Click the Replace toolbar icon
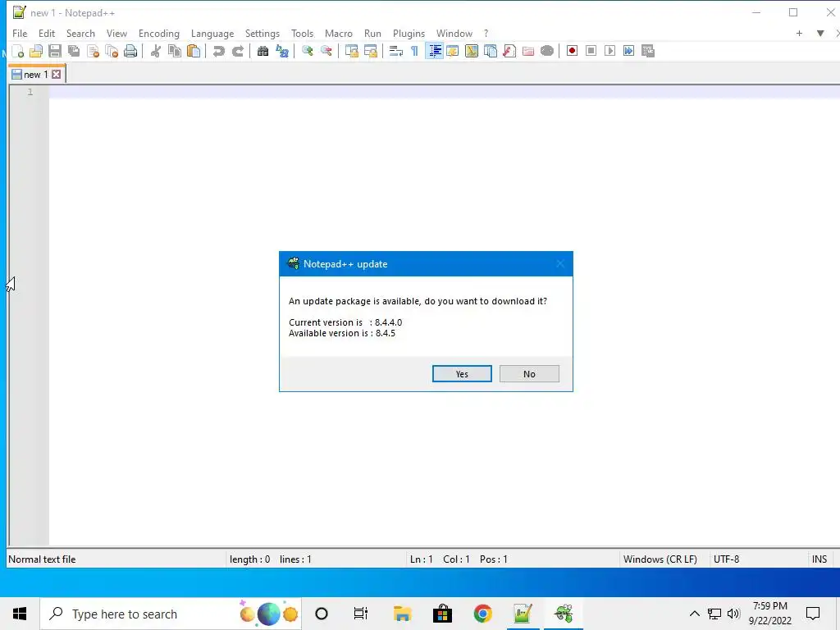Screen dimensions: 840x630 282,51
